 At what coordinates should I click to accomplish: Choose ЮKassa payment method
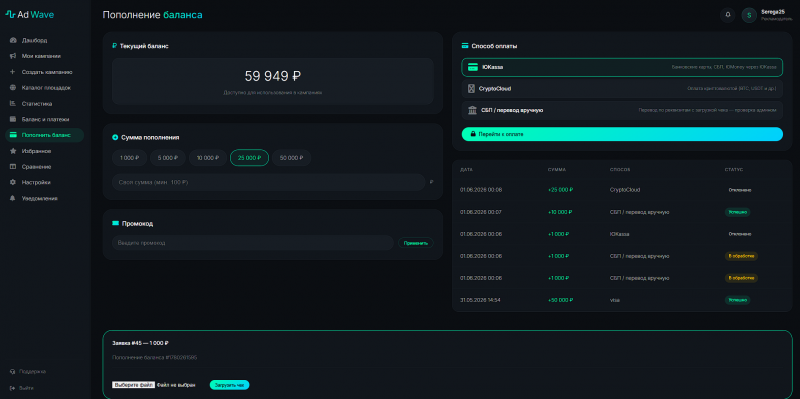click(622, 67)
